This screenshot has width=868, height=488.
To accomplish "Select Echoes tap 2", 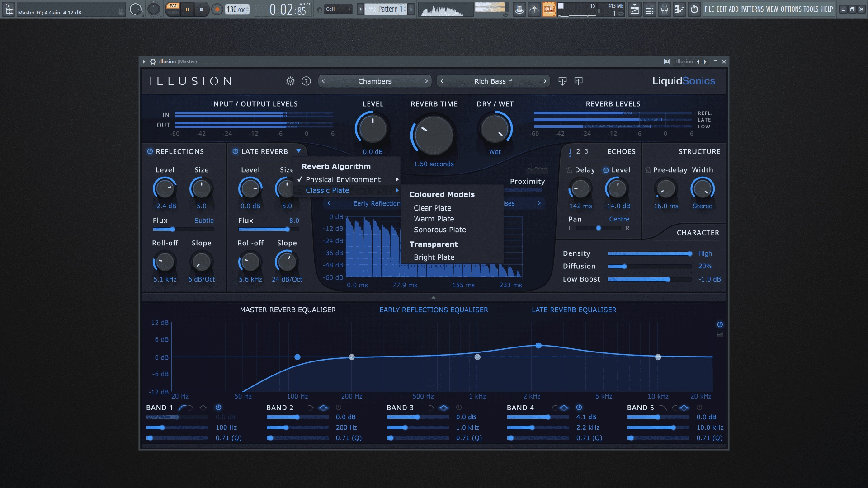I will (578, 151).
